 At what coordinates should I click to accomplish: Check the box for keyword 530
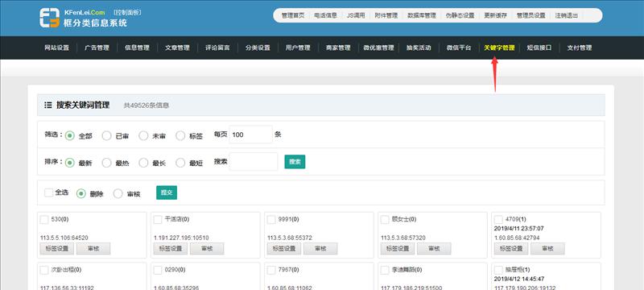(x=44, y=220)
